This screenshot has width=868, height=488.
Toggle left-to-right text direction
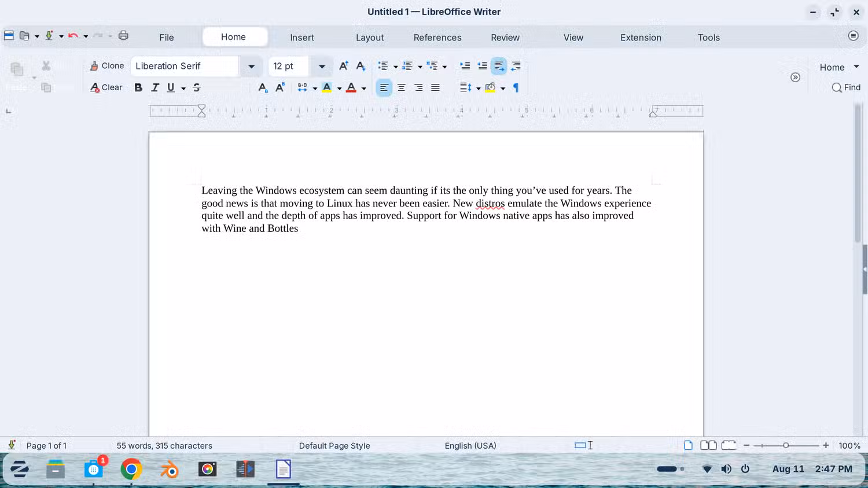(499, 66)
